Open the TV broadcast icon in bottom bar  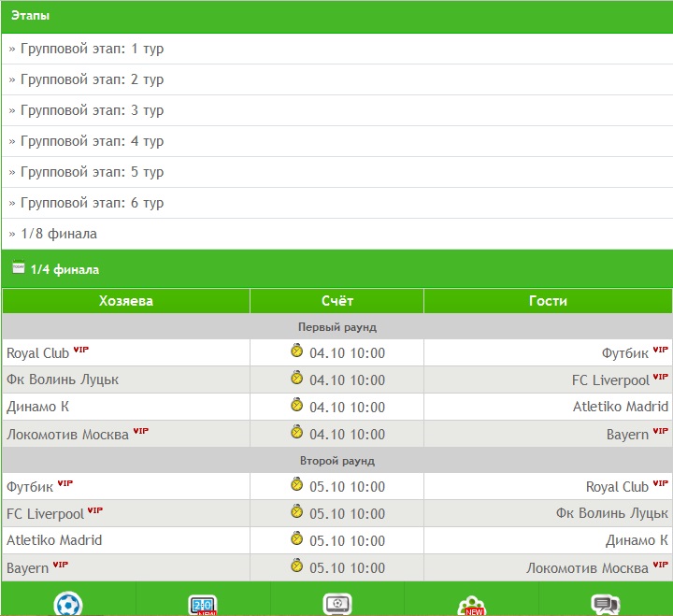337,604
